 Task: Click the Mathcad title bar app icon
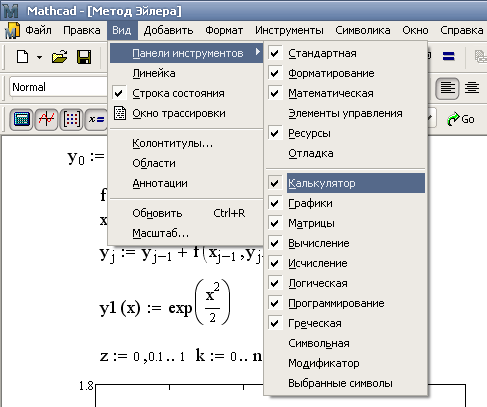(x=11, y=11)
